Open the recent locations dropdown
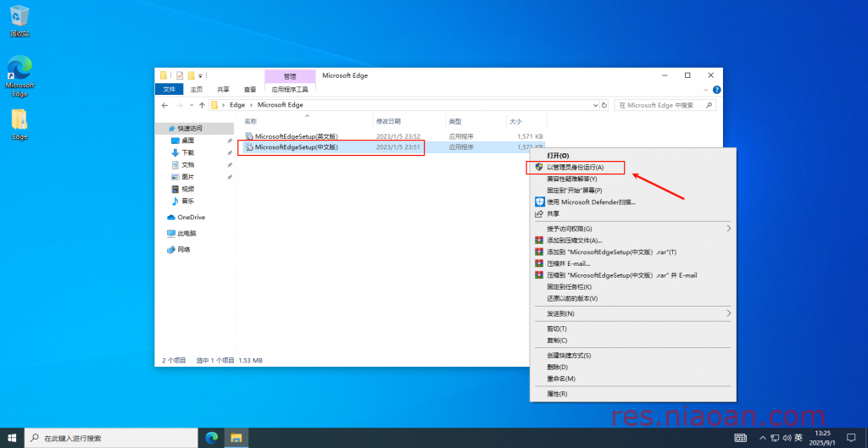The width and height of the screenshot is (868, 448). pos(192,105)
